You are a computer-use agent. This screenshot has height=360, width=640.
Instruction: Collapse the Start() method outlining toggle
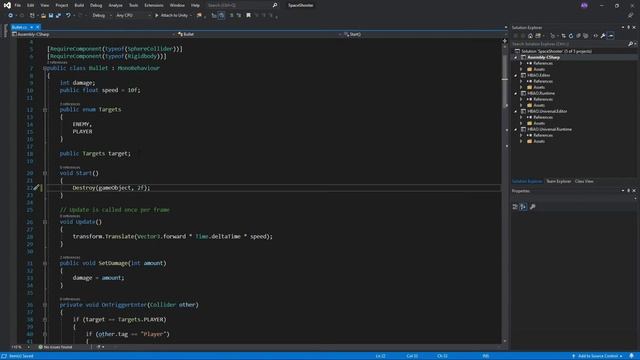(45, 173)
